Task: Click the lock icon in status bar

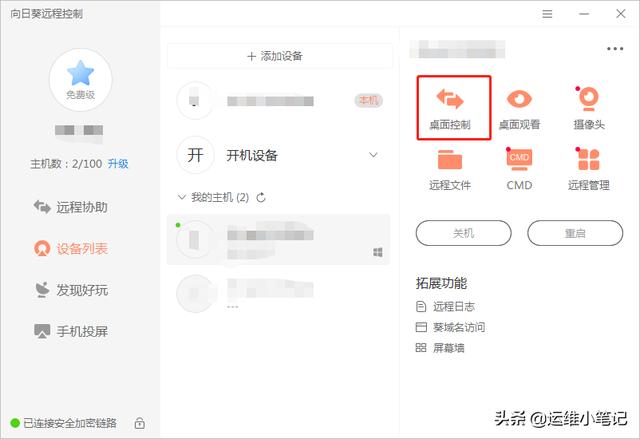Action: 139,423
